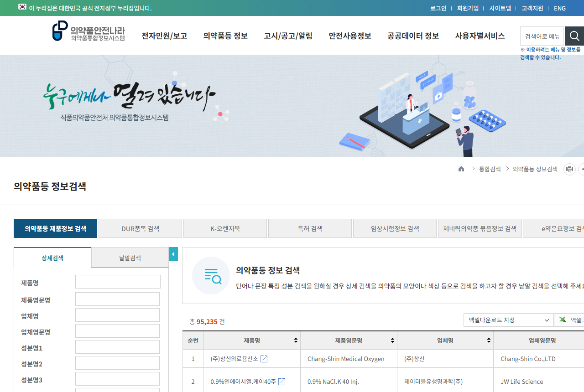Click the site logo 의약품안전나라
This screenshot has width=584, height=392.
point(89,31)
